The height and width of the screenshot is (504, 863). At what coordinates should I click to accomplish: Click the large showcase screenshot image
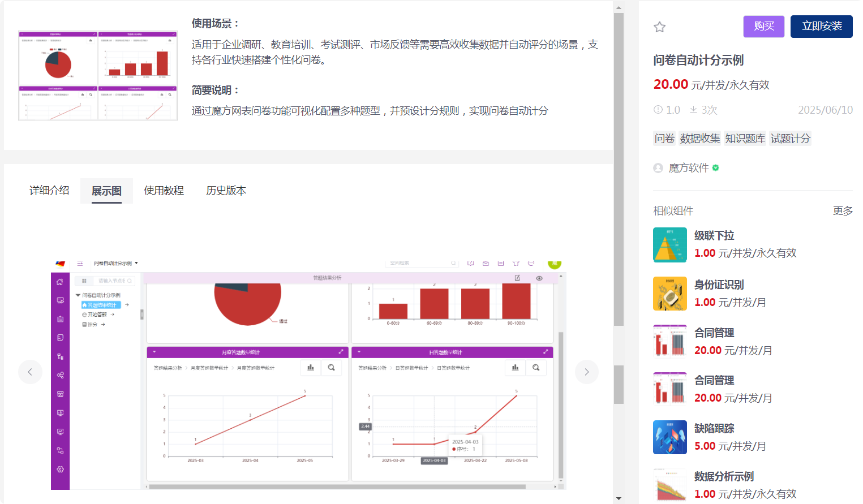(x=308, y=374)
